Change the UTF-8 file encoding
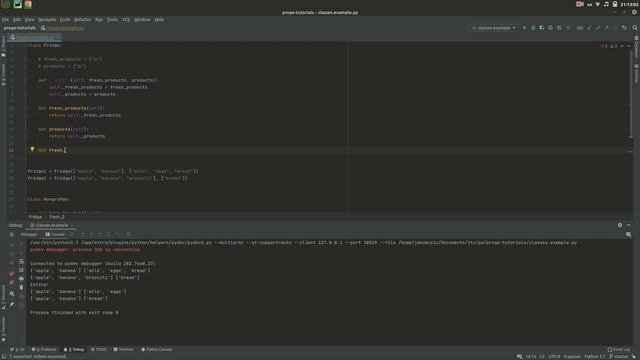 [554, 356]
